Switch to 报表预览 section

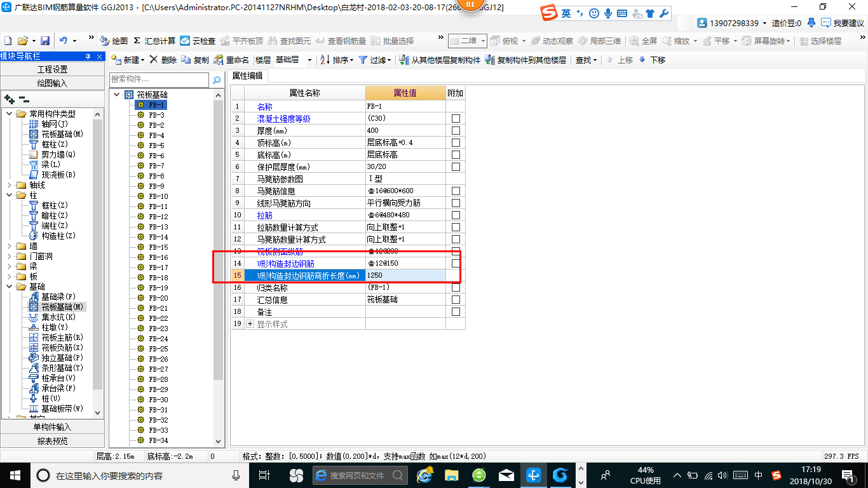click(x=53, y=440)
